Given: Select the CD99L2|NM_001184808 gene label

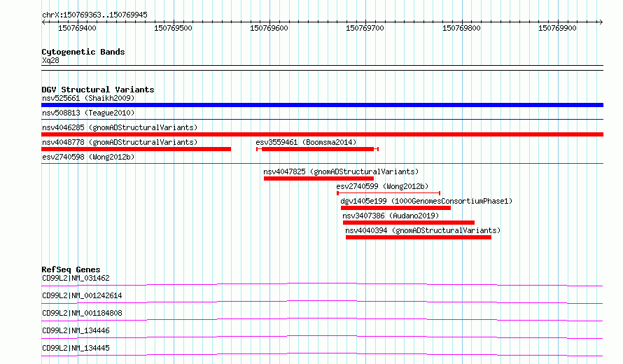Looking at the screenshot, I should click(x=82, y=313).
